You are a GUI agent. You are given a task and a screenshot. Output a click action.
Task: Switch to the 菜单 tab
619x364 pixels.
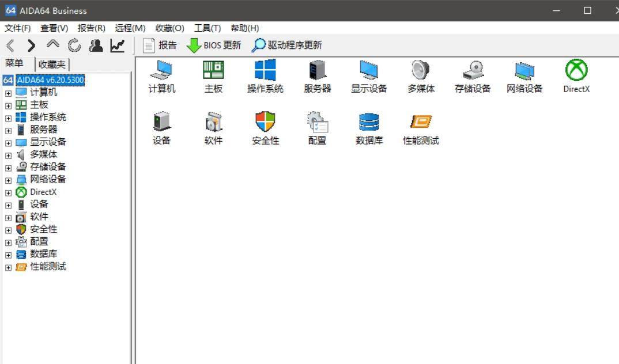(x=14, y=63)
